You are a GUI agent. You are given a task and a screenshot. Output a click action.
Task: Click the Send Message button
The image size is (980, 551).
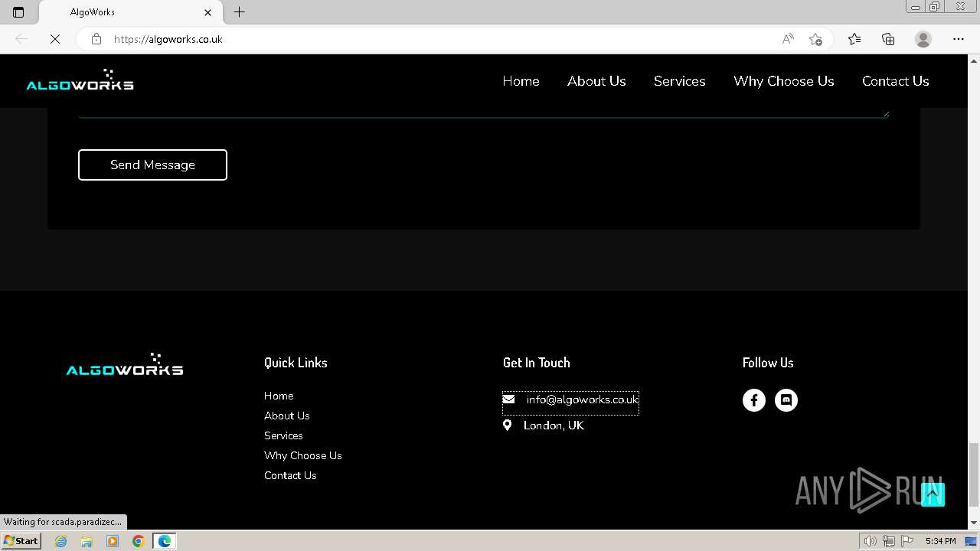tap(152, 165)
